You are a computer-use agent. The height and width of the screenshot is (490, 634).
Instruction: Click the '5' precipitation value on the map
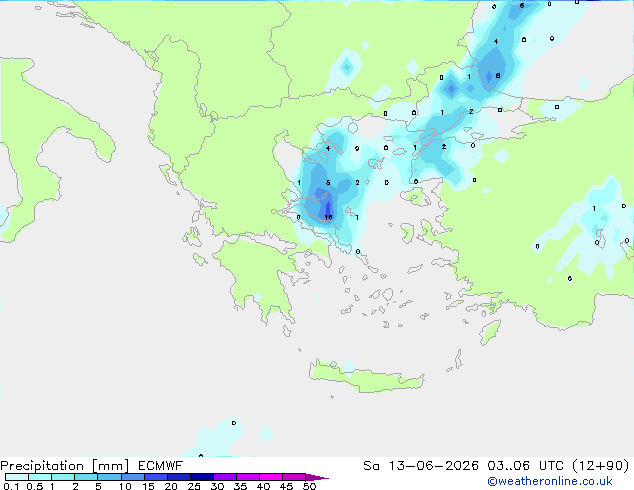tap(328, 183)
